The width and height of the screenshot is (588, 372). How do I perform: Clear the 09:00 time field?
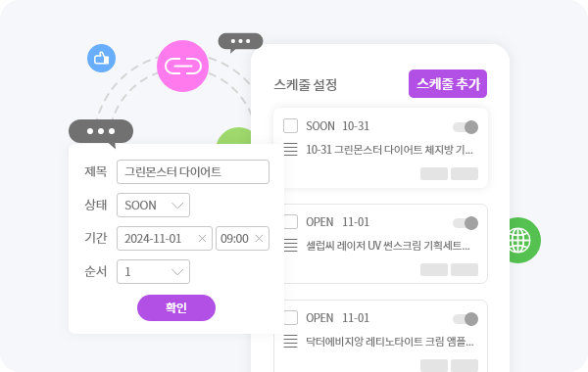[259, 238]
